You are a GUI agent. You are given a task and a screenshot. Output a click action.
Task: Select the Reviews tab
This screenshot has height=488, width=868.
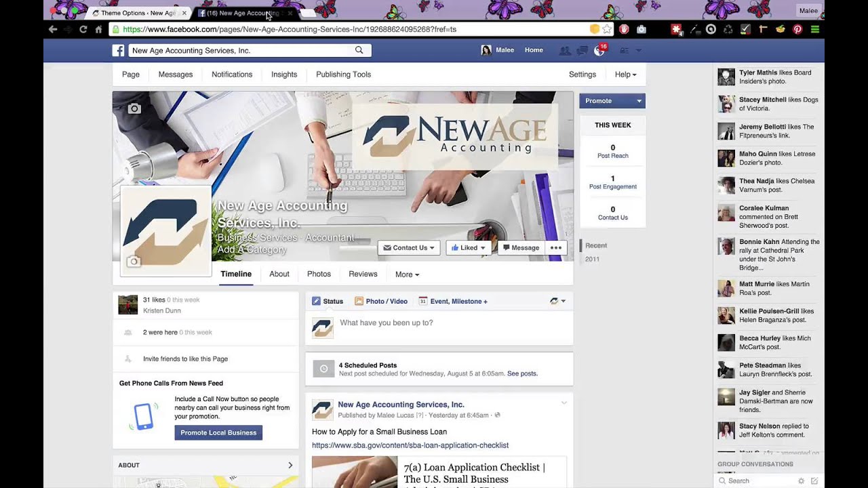[x=363, y=274]
